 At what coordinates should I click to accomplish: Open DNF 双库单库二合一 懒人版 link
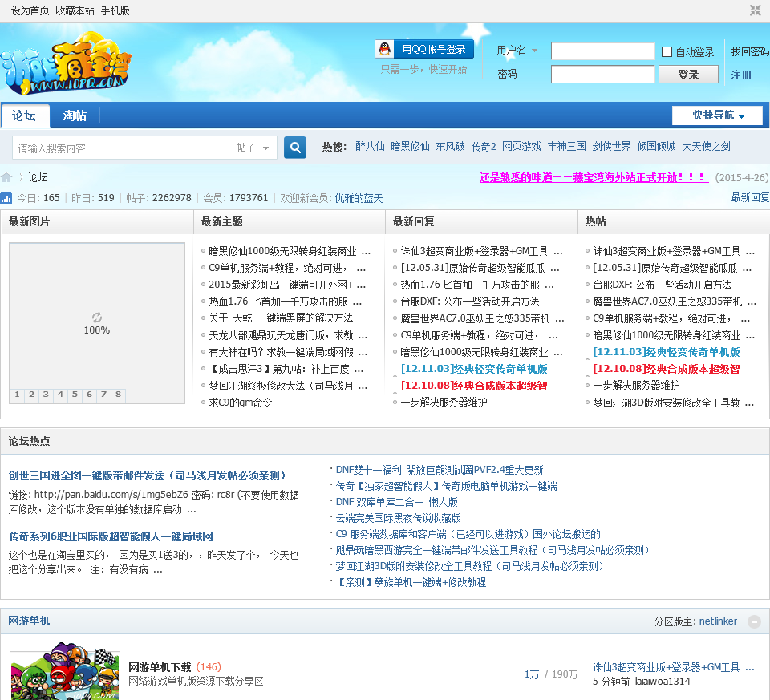pos(397,502)
